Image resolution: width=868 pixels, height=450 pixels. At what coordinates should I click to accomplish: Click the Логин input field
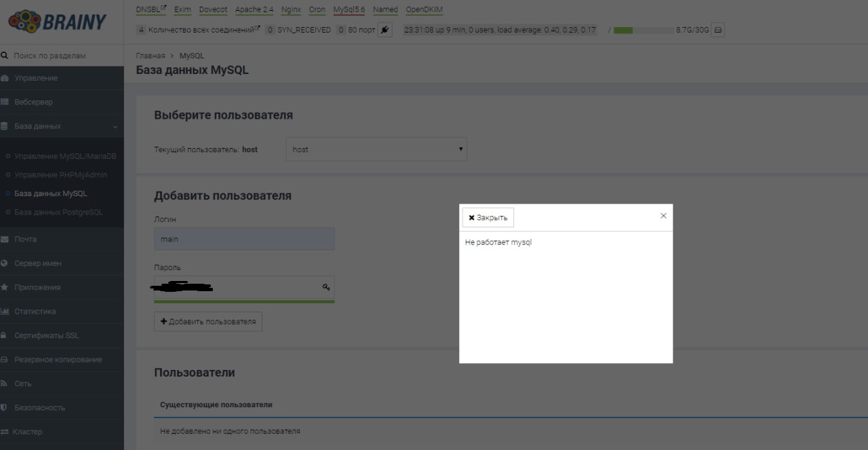click(244, 239)
